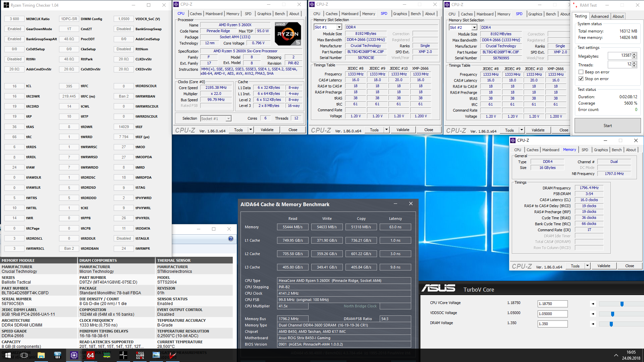The width and height of the screenshot is (644, 362).
Task: Open the Mainboard tab in CPU-Z CPU window
Action: click(x=214, y=14)
